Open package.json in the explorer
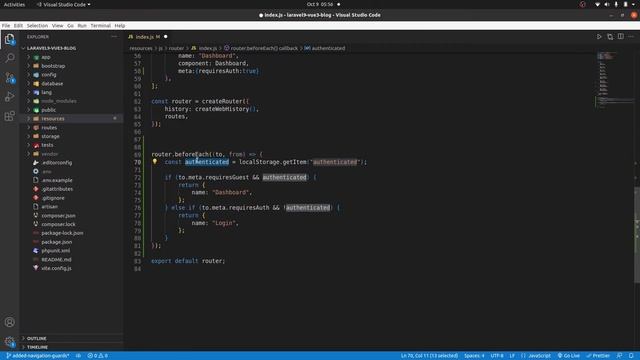 [x=57, y=242]
